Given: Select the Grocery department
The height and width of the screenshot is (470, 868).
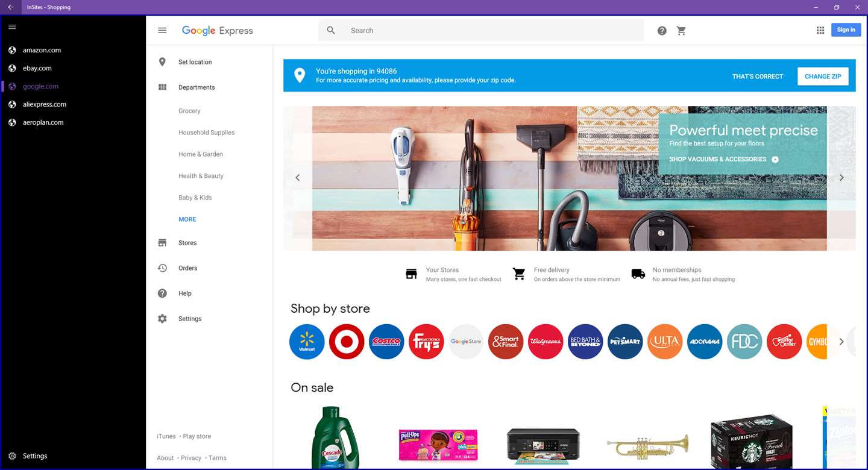Looking at the screenshot, I should point(189,111).
